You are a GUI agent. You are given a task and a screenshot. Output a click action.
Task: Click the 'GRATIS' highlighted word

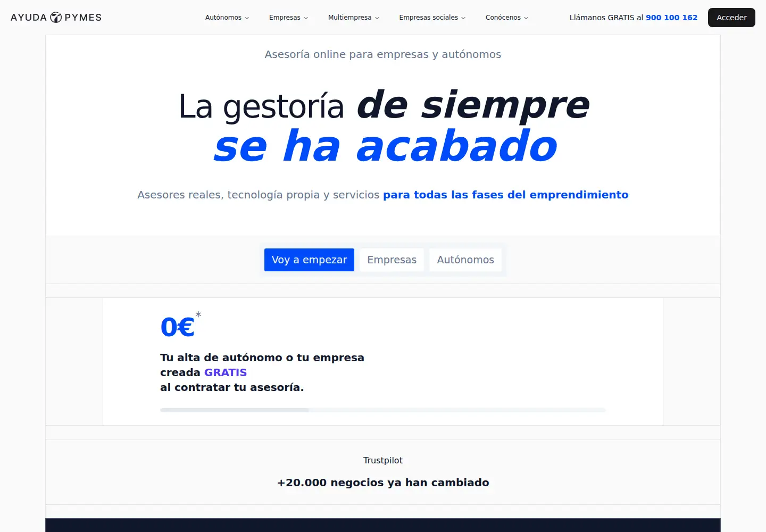pyautogui.click(x=226, y=372)
